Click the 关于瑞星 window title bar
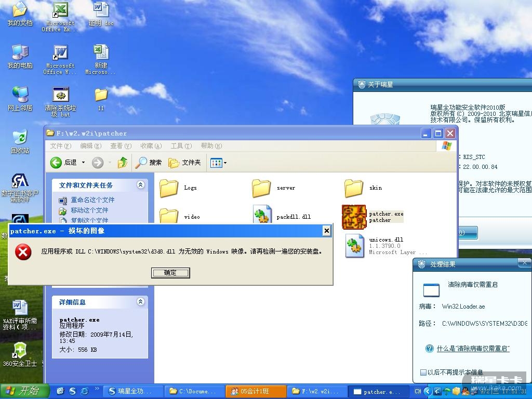The height and width of the screenshot is (399, 532). (x=443, y=85)
